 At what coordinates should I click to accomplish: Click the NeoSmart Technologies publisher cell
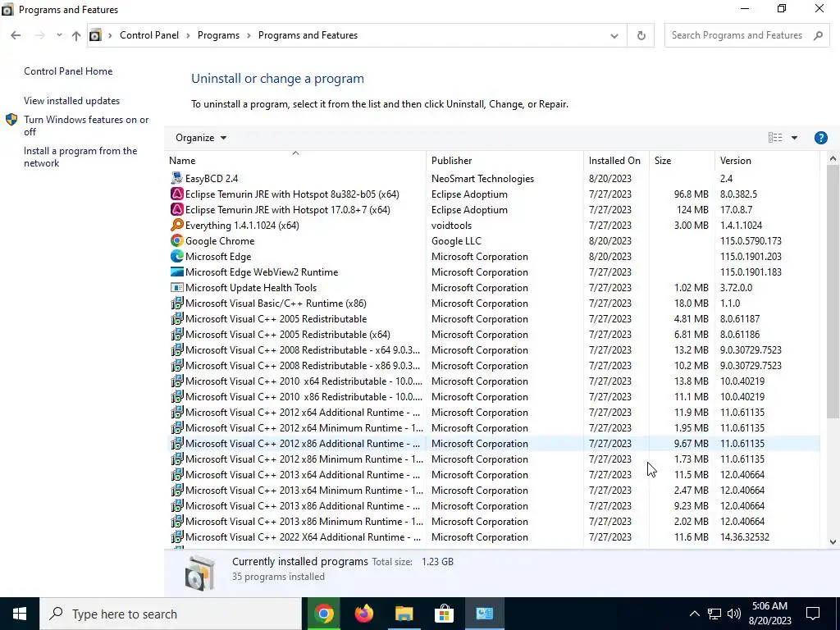tap(482, 178)
